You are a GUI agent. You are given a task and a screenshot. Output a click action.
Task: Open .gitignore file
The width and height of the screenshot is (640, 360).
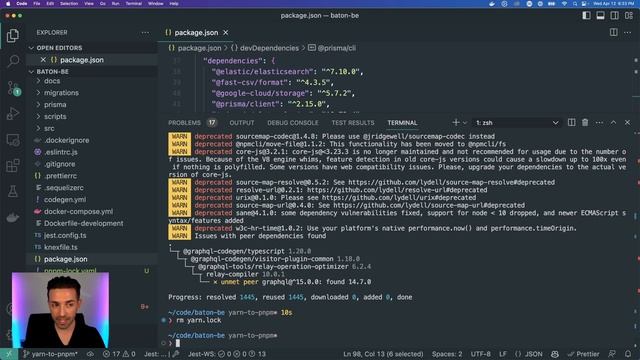coord(60,164)
